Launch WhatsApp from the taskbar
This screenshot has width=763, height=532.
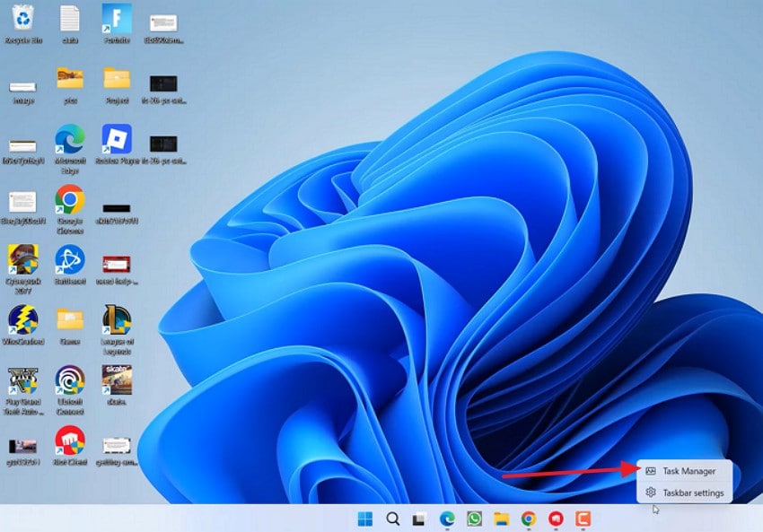pyautogui.click(x=474, y=519)
